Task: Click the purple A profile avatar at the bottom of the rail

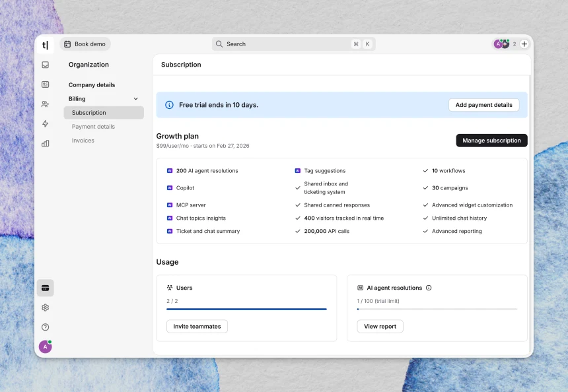Action: [46, 346]
